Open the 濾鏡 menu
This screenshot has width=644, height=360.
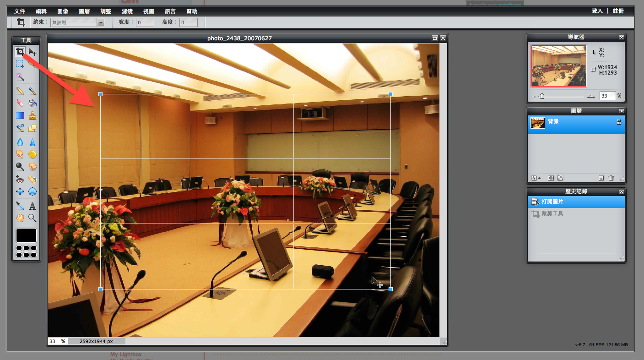tap(127, 11)
